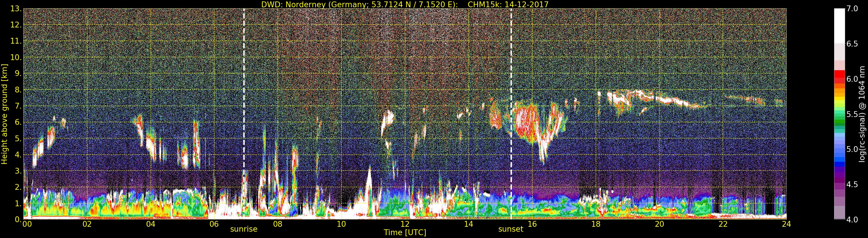Click the y-axis tick label '12.'
Image resolution: width=868 pixels, height=238 pixels.
click(16, 25)
